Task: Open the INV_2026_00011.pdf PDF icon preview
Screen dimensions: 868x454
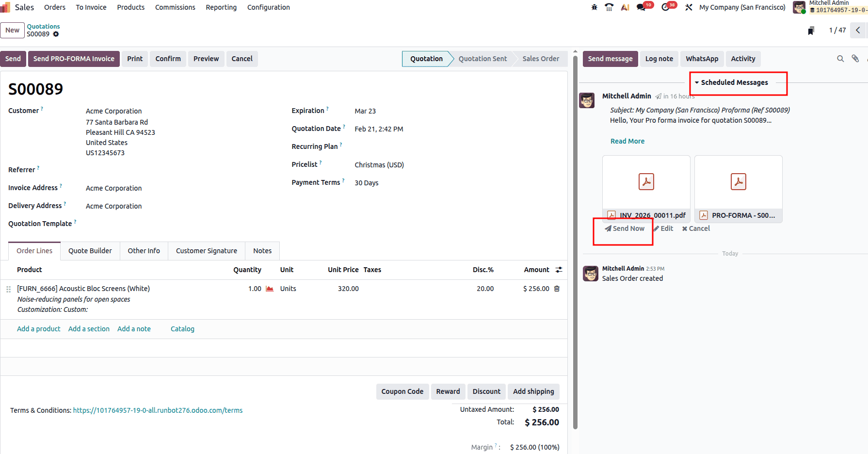Action: tap(646, 182)
